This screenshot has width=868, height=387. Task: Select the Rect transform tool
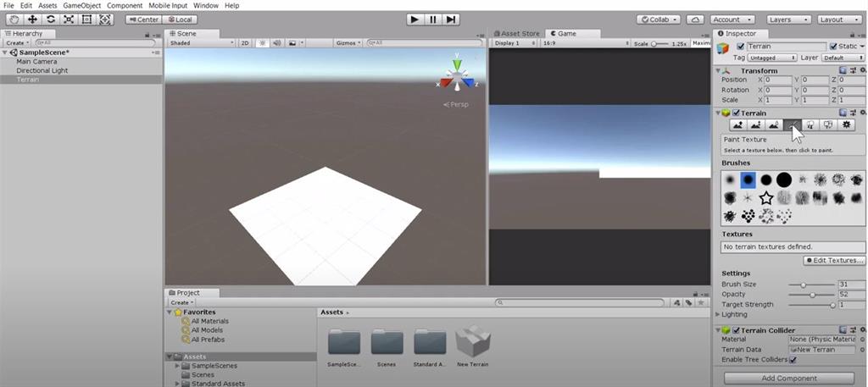pos(87,19)
